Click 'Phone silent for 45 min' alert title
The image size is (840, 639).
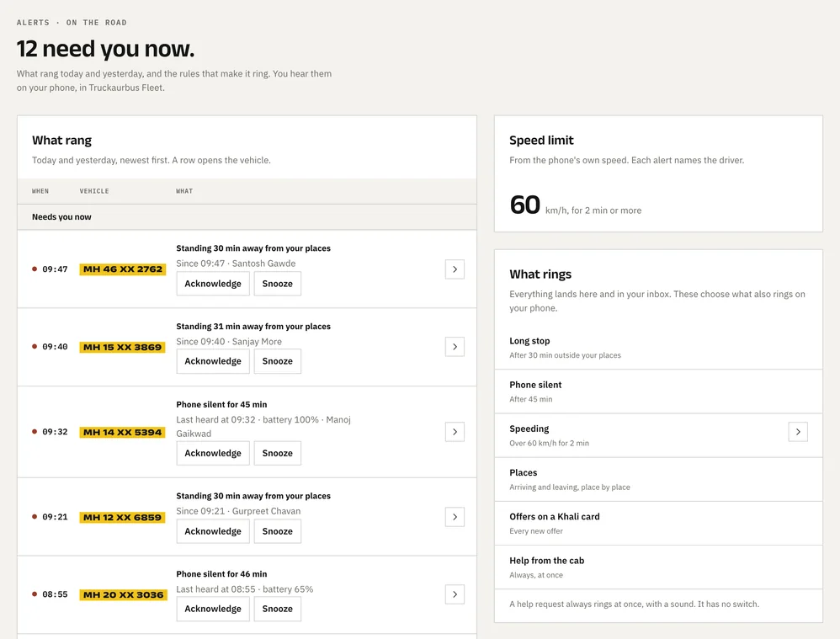[x=221, y=405]
